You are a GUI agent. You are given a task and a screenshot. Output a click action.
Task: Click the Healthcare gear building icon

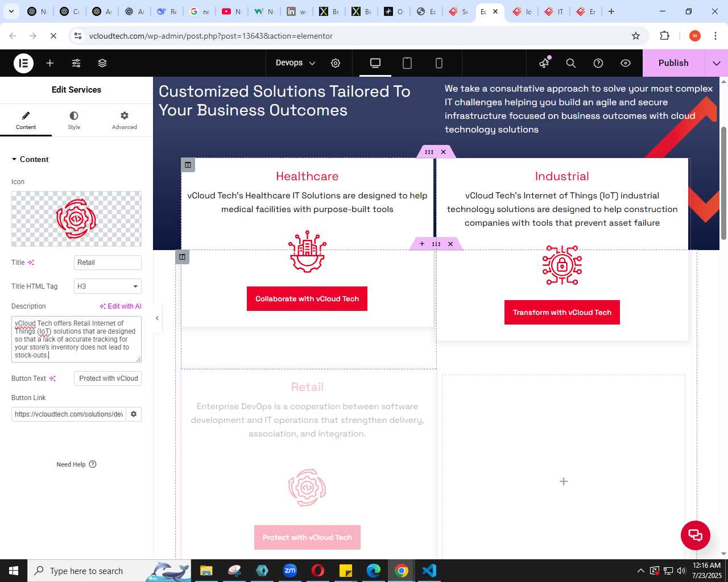307,251
